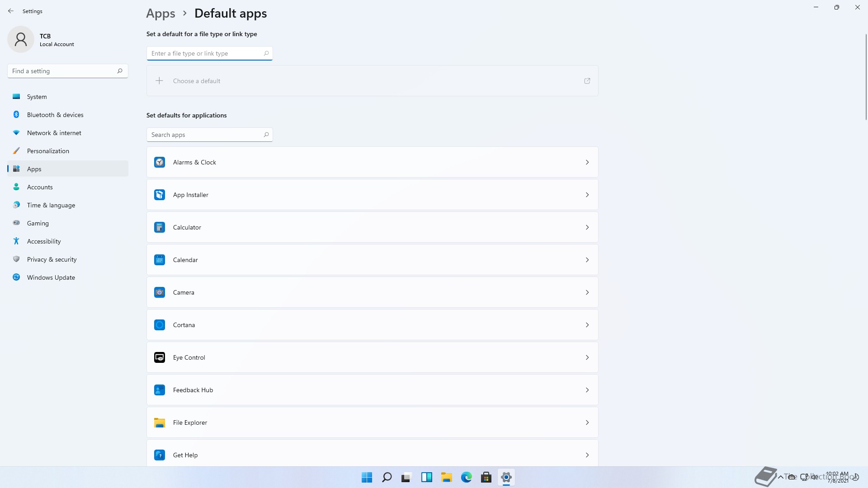Expand Alarms & Clock defaults chevron
The height and width of the screenshot is (488, 868).
587,162
